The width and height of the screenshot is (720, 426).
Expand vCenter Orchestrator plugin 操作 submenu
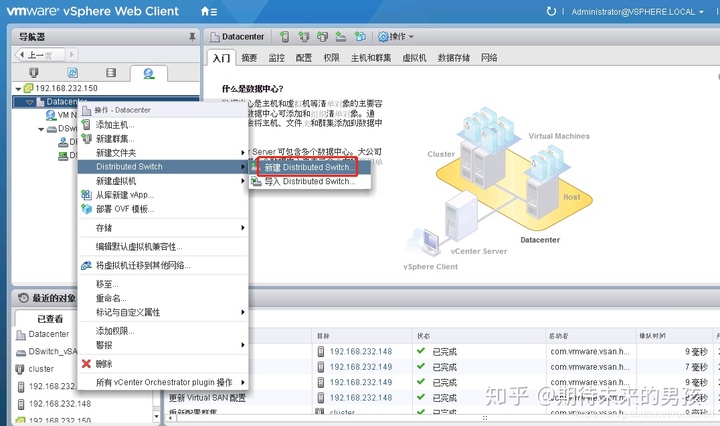(163, 382)
